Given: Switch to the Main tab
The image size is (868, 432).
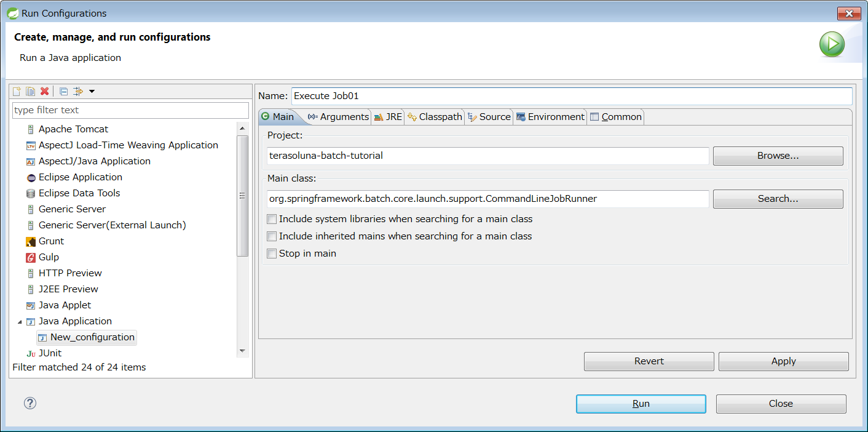Looking at the screenshot, I should coord(277,117).
